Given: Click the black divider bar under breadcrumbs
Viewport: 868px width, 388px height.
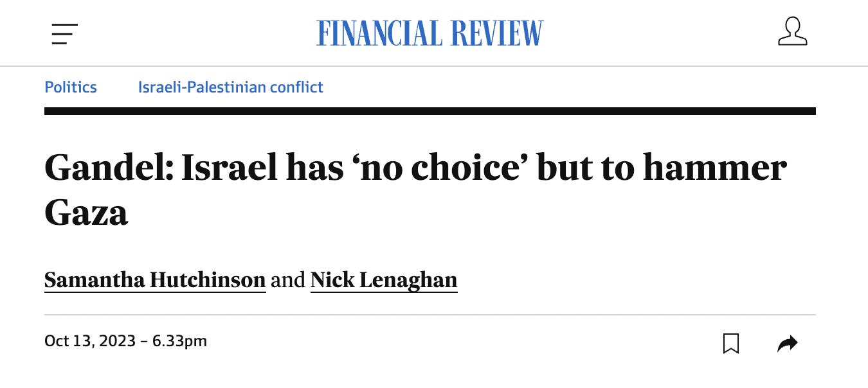Looking at the screenshot, I should (x=429, y=112).
